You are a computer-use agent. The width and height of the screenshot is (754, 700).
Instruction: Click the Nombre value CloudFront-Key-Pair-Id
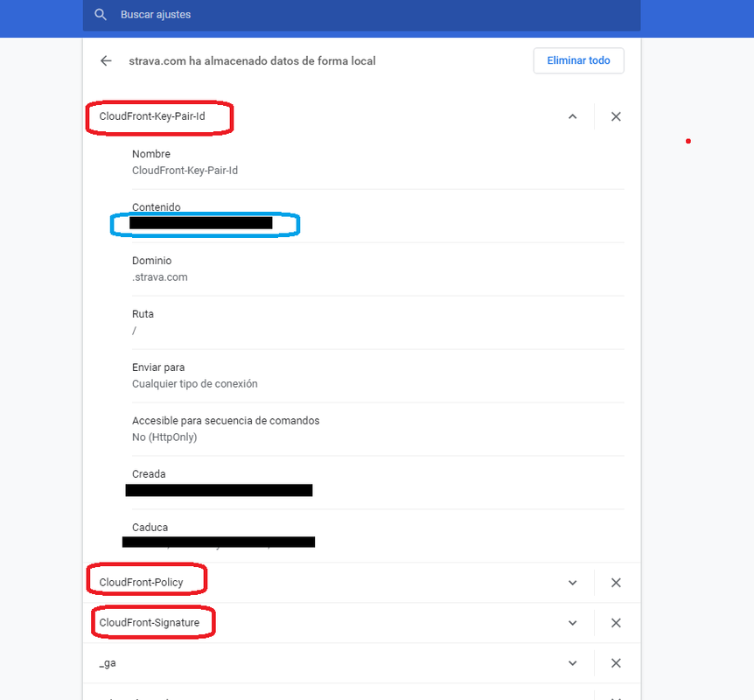pos(185,171)
